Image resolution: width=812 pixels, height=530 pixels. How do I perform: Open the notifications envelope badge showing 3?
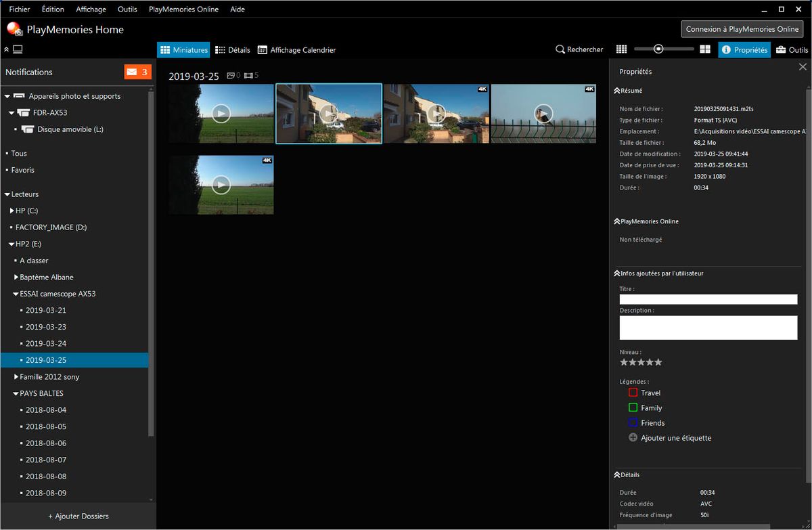point(137,72)
